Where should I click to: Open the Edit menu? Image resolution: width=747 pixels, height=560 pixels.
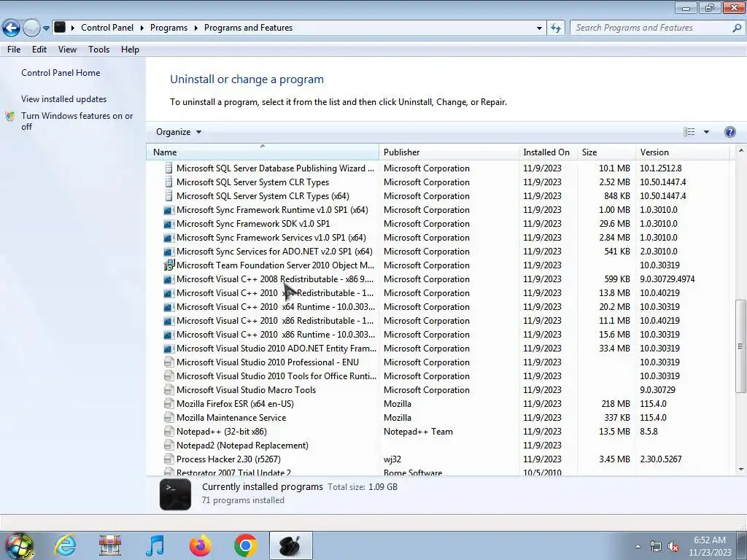click(39, 50)
